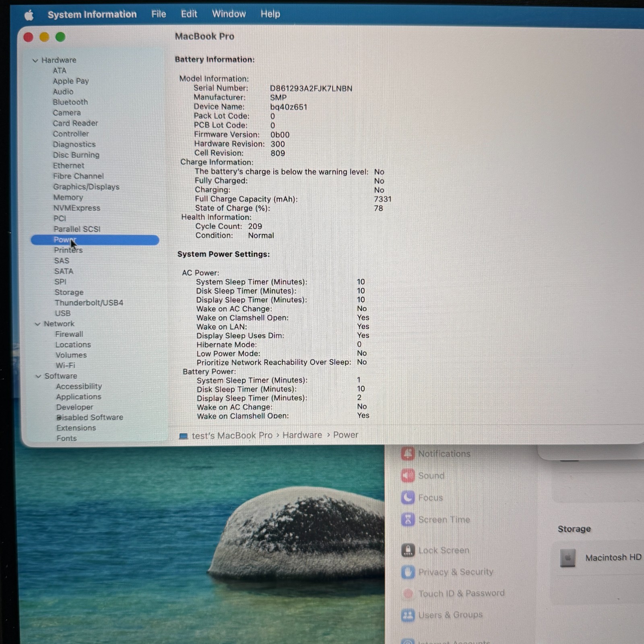The height and width of the screenshot is (644, 644).
Task: Open Lock Screen in System Settings
Action: click(436, 550)
